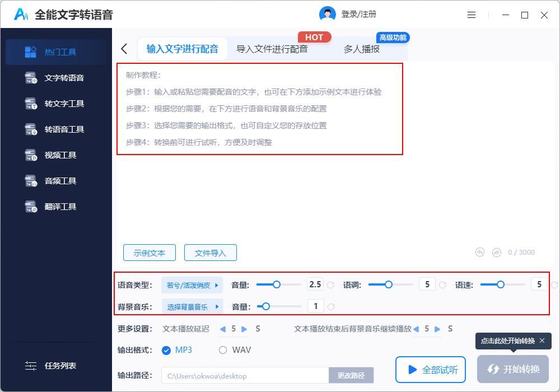Decrease background music continue time arrow
The height and width of the screenshot is (392, 560).
(416, 329)
